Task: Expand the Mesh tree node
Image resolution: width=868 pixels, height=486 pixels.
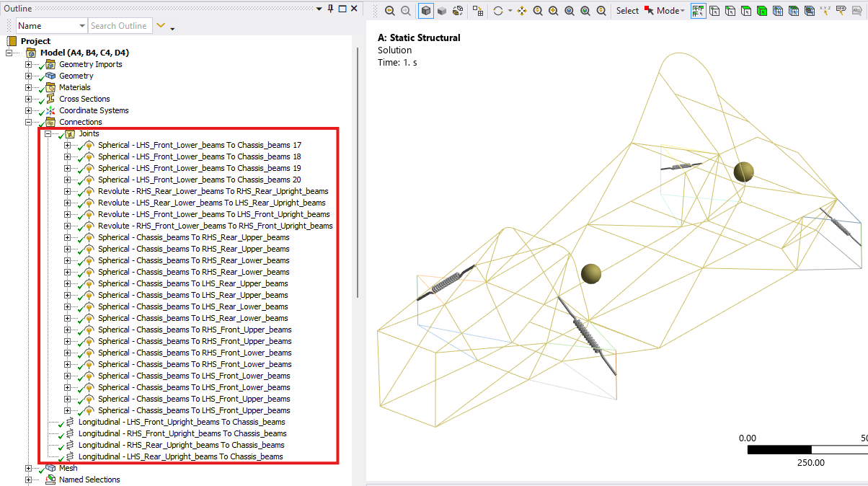Action: (x=29, y=468)
